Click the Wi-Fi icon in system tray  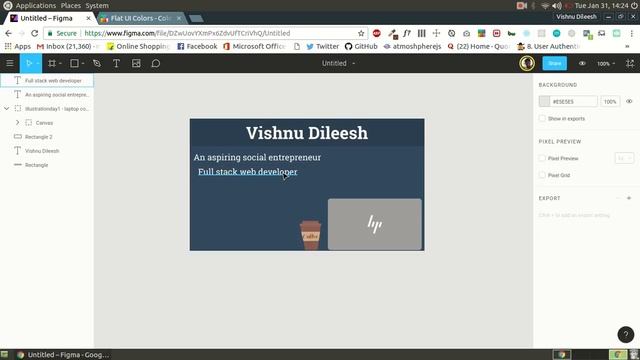(x=545, y=6)
